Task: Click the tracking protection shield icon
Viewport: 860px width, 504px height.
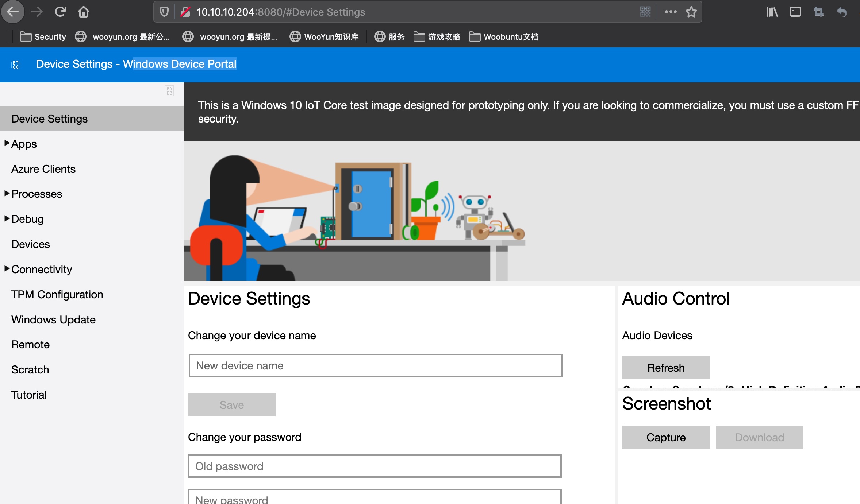Action: click(164, 12)
